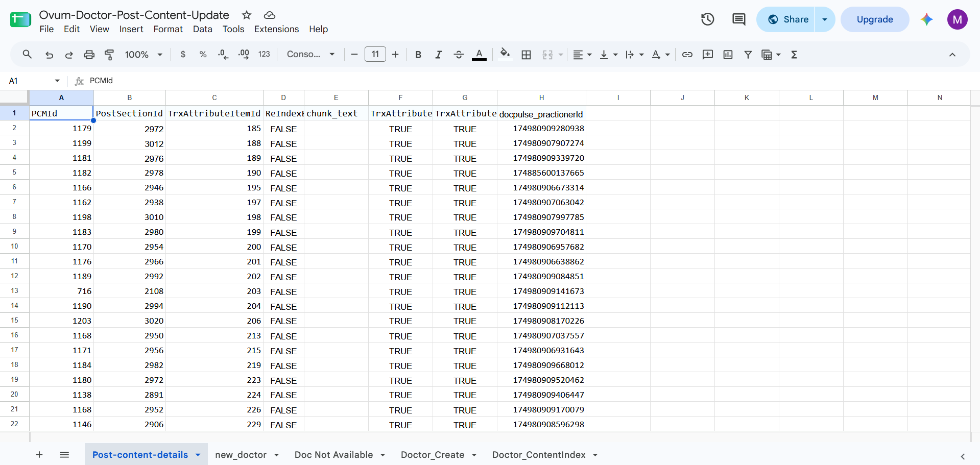
Task: Insert link using the chain icon
Action: (x=687, y=55)
